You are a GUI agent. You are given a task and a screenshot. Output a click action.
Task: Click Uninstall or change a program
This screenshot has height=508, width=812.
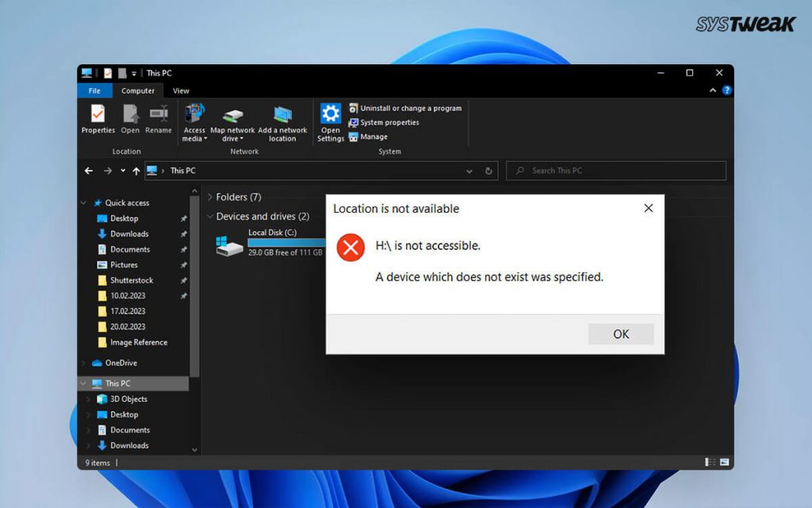pyautogui.click(x=405, y=107)
